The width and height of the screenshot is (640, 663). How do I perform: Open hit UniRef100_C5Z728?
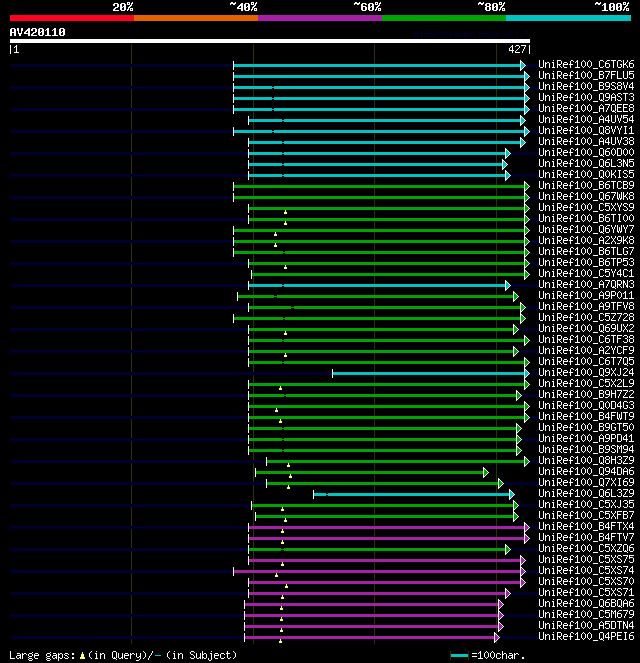click(586, 317)
